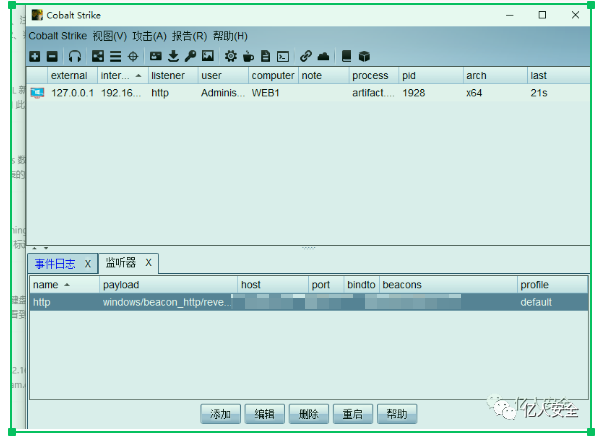Open screenshots with the picture icon
The image size is (597, 436).
[208, 56]
